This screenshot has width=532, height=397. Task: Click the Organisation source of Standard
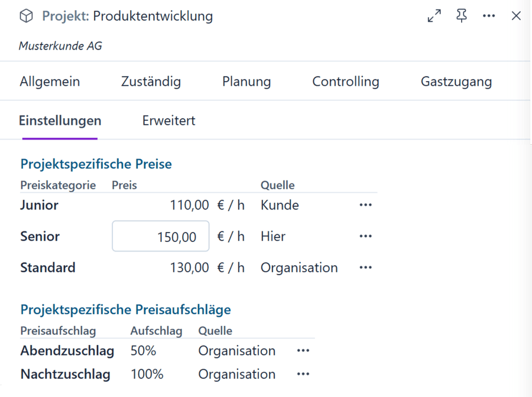299,267
